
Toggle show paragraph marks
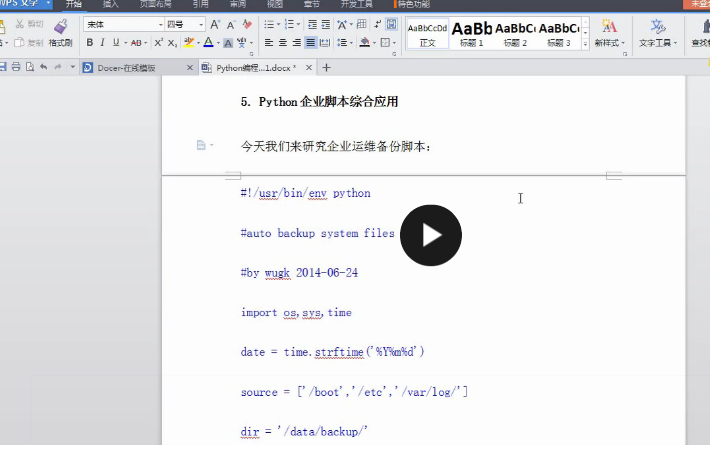coord(377,24)
